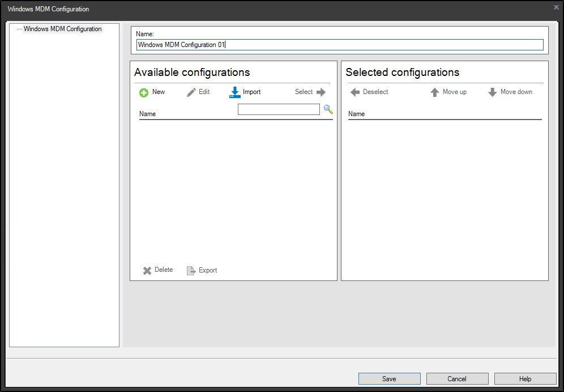Click the green New configuration icon
This screenshot has width=564, height=392.
(144, 92)
